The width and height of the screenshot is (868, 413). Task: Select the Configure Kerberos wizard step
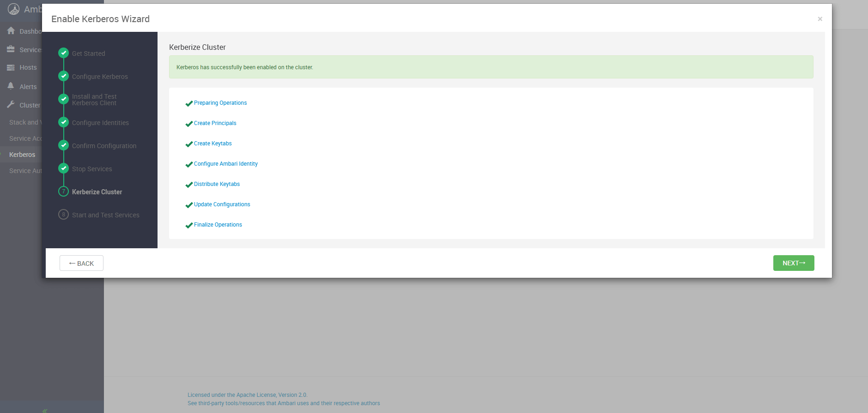100,77
